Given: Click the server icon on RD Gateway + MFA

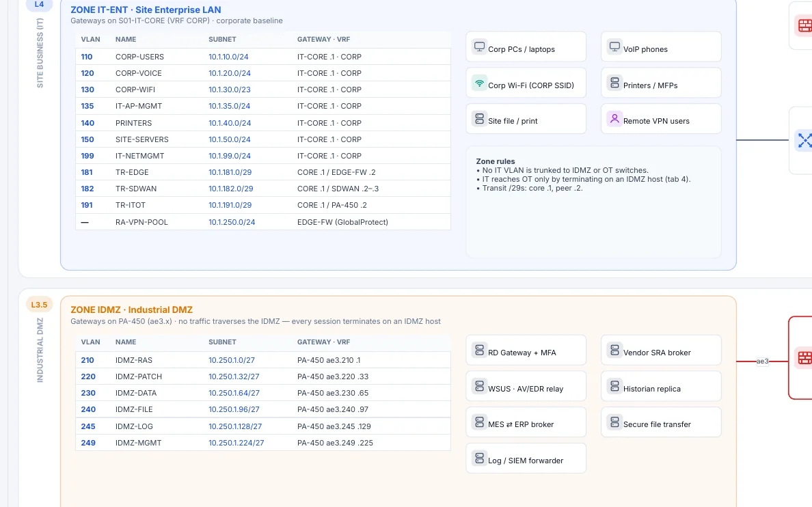Looking at the screenshot, I should click(480, 350).
